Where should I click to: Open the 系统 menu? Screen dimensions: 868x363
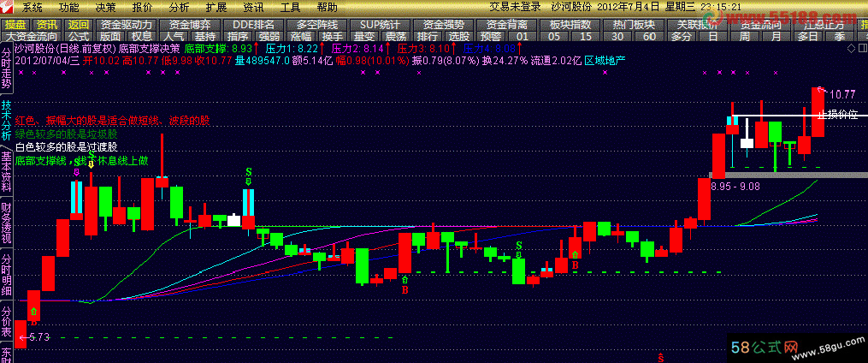(x=32, y=7)
